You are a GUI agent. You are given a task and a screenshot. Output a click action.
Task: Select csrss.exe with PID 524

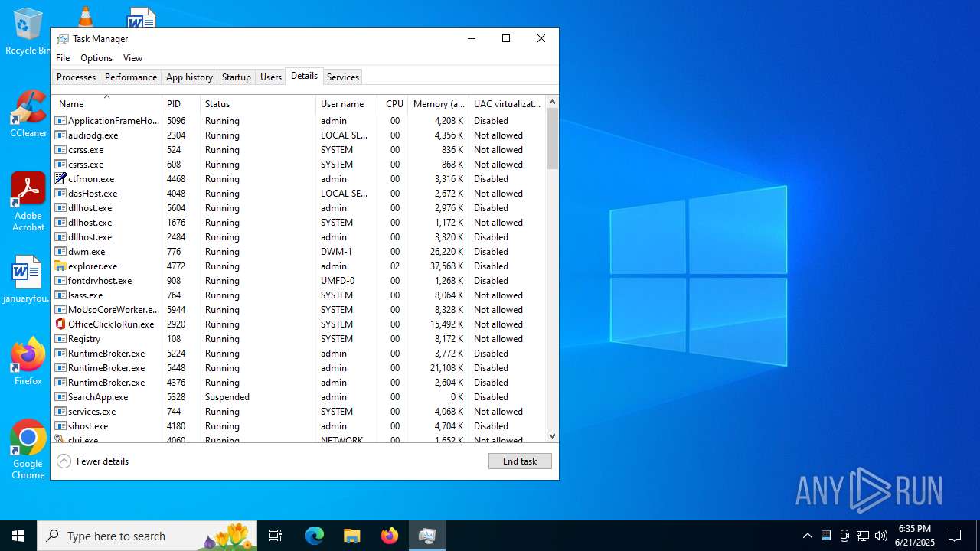tap(299, 150)
